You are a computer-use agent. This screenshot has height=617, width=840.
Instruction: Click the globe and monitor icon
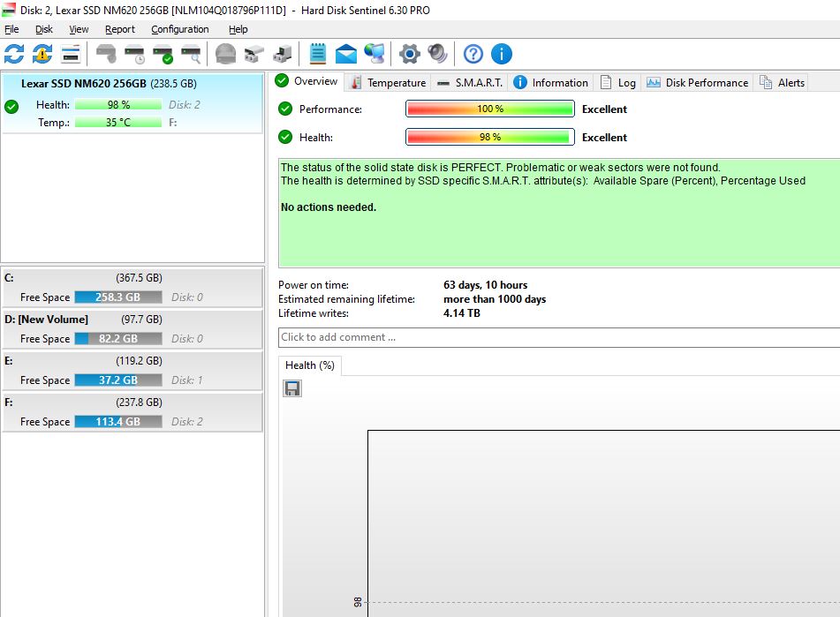375,54
